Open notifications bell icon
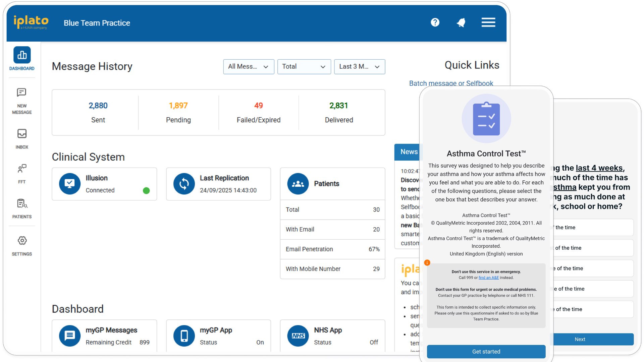This screenshot has height=362, width=644. coord(461,22)
